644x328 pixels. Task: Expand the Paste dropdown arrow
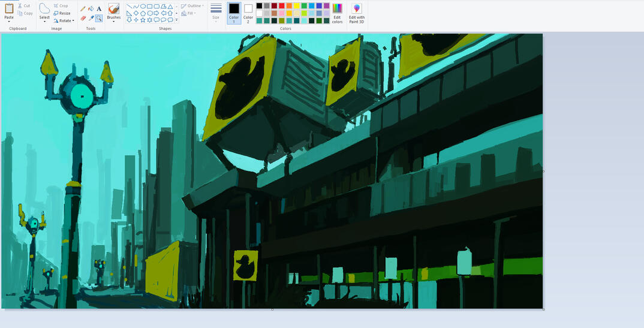[9, 22]
